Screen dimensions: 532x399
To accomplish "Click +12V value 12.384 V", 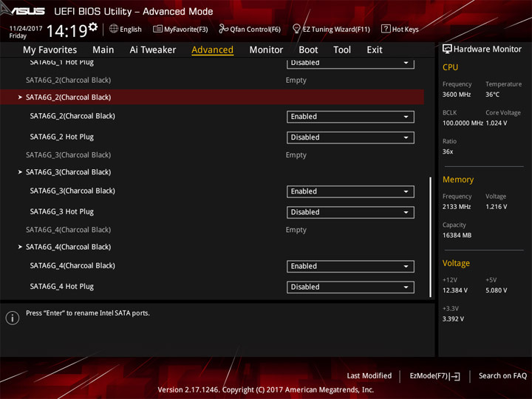I will [x=455, y=290].
